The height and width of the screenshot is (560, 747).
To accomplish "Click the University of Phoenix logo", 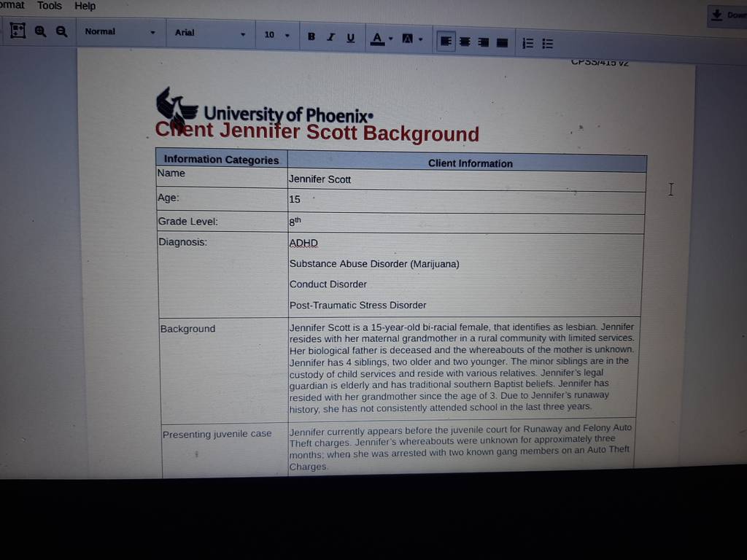I will tap(264, 107).
